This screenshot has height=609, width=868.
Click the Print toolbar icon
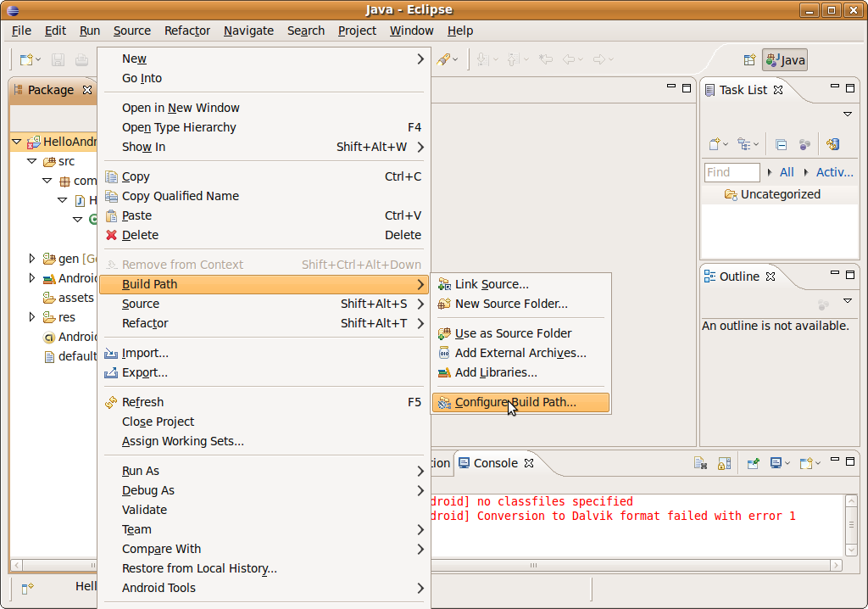[81, 59]
